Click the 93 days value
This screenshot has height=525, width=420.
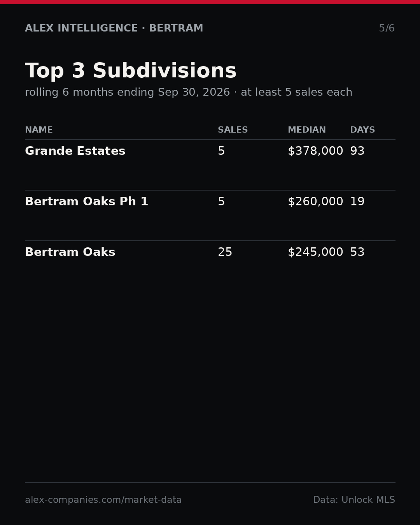click(x=357, y=151)
